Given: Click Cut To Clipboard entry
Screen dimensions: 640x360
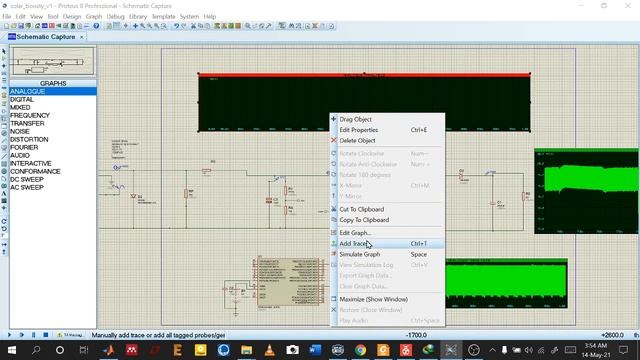Looking at the screenshot, I should click(x=387, y=209).
